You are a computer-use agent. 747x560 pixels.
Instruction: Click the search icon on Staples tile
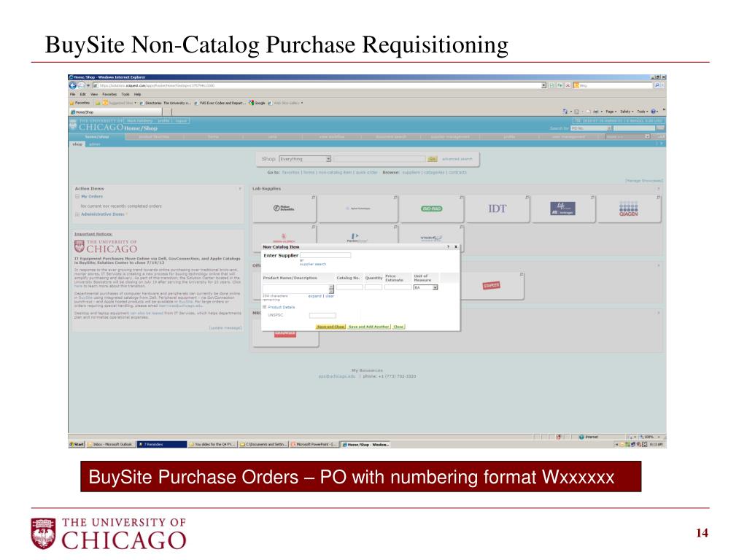522,275
